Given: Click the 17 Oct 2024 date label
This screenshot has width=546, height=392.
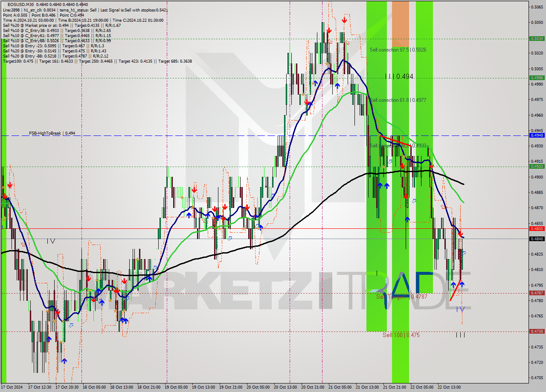Looking at the screenshot, I should pyautogui.click(x=12, y=387).
